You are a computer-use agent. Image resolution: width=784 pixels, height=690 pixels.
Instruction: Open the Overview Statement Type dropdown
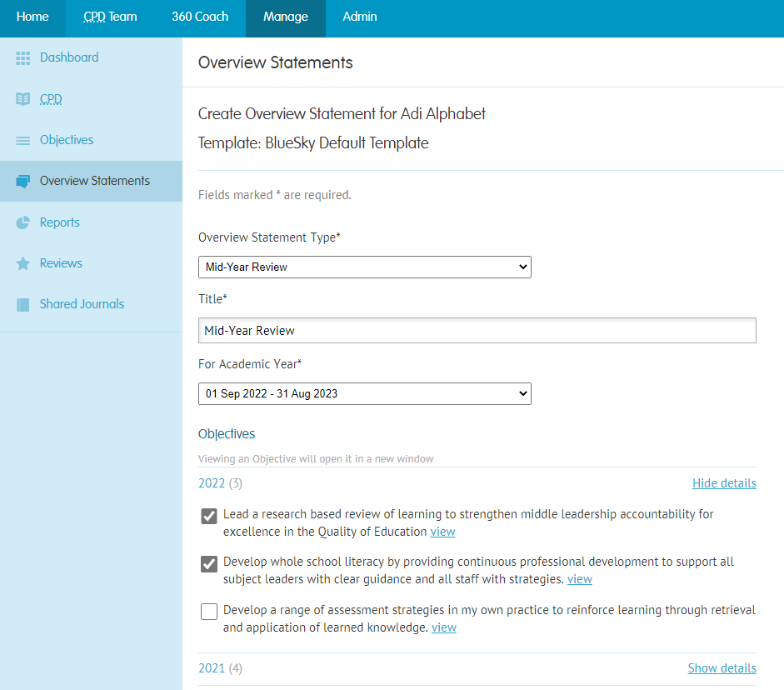coord(364,267)
